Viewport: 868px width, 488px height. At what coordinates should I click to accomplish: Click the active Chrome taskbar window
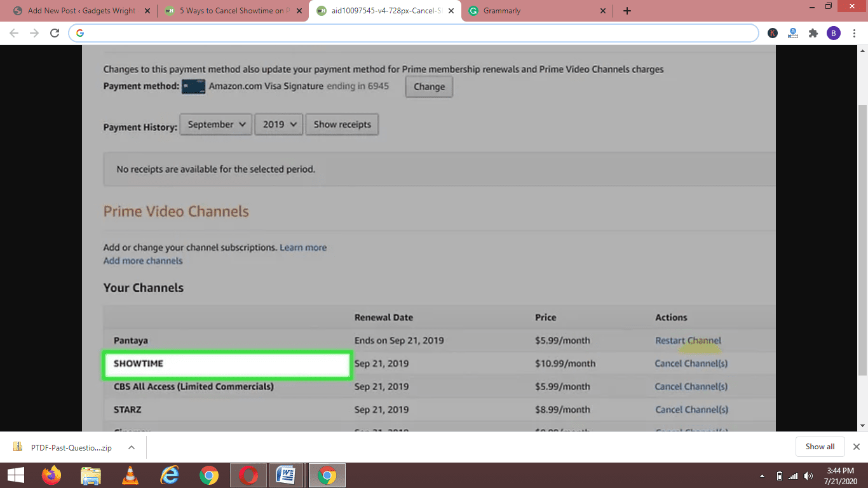(327, 475)
